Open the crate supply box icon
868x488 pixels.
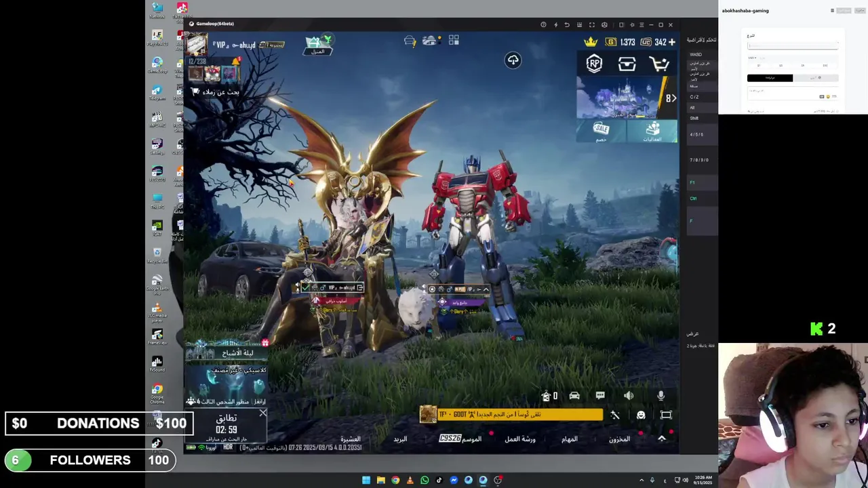tap(627, 64)
